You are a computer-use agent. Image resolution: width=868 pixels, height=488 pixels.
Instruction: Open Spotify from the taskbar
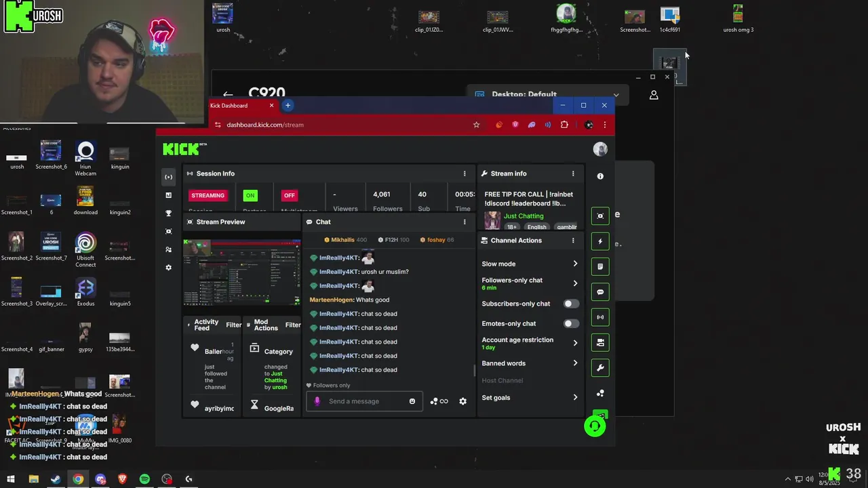pos(144,479)
